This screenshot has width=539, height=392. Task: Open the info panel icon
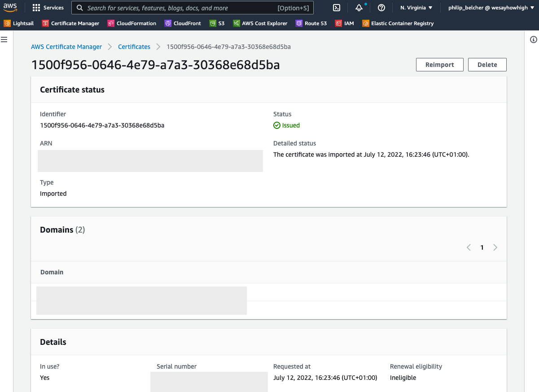tap(533, 40)
